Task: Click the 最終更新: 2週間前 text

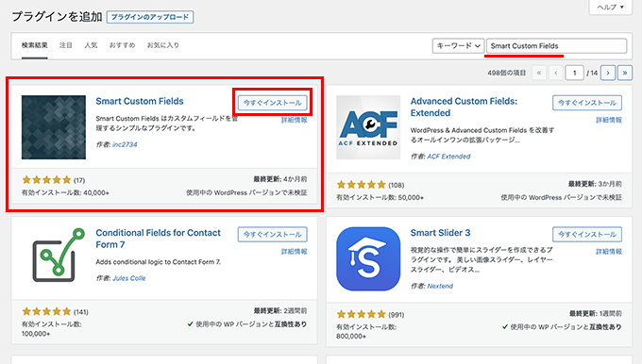Action: tap(280, 311)
